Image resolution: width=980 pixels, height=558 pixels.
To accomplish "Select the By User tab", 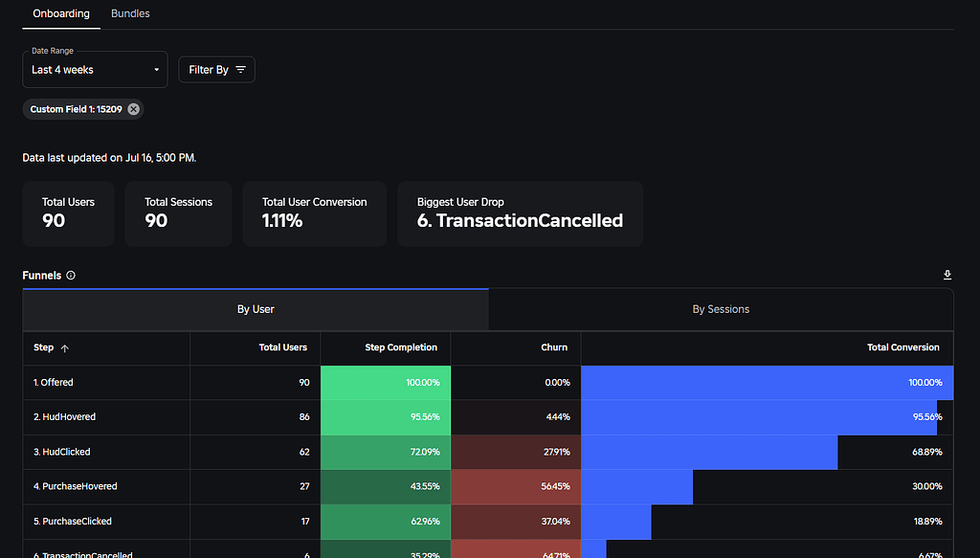I will 255,308.
